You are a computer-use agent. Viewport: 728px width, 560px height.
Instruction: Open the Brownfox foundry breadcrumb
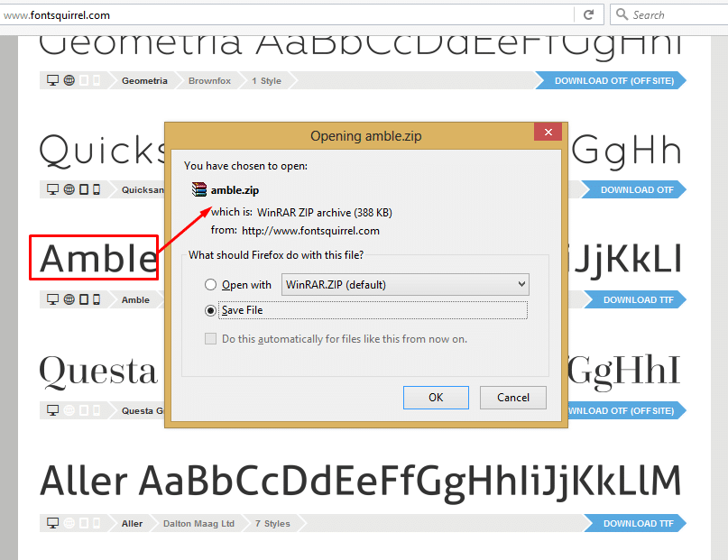pyautogui.click(x=209, y=81)
